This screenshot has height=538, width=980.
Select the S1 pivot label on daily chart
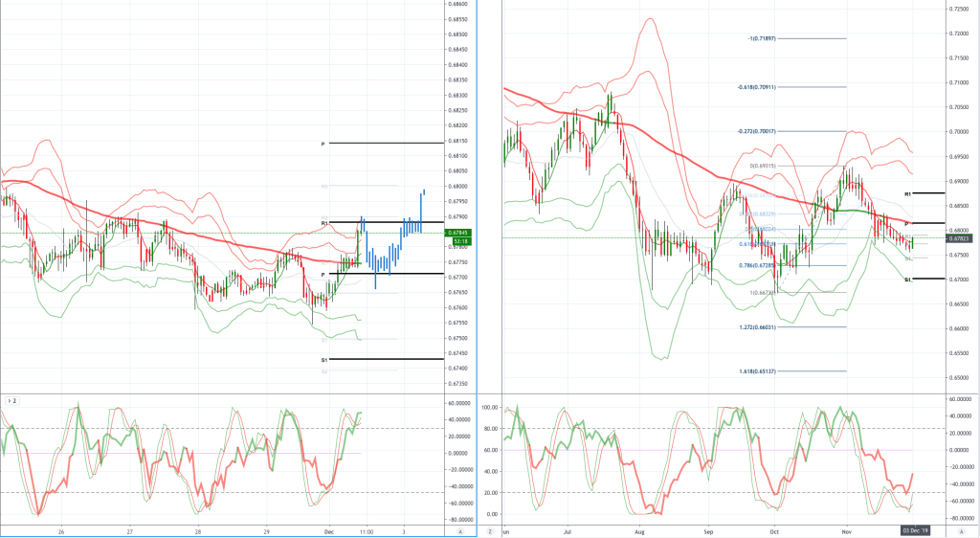(907, 280)
